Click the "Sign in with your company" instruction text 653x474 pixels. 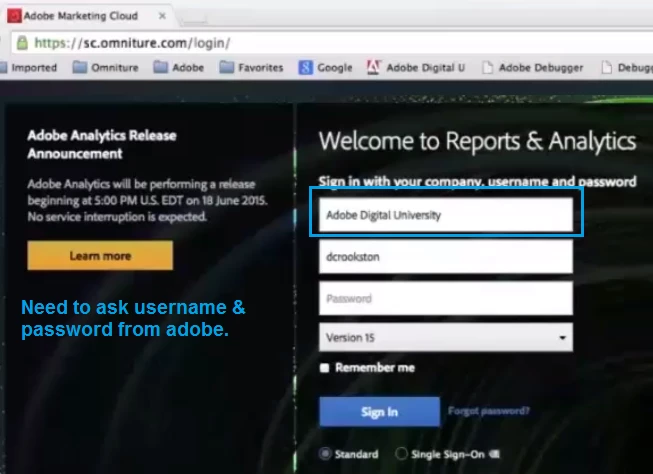477,182
